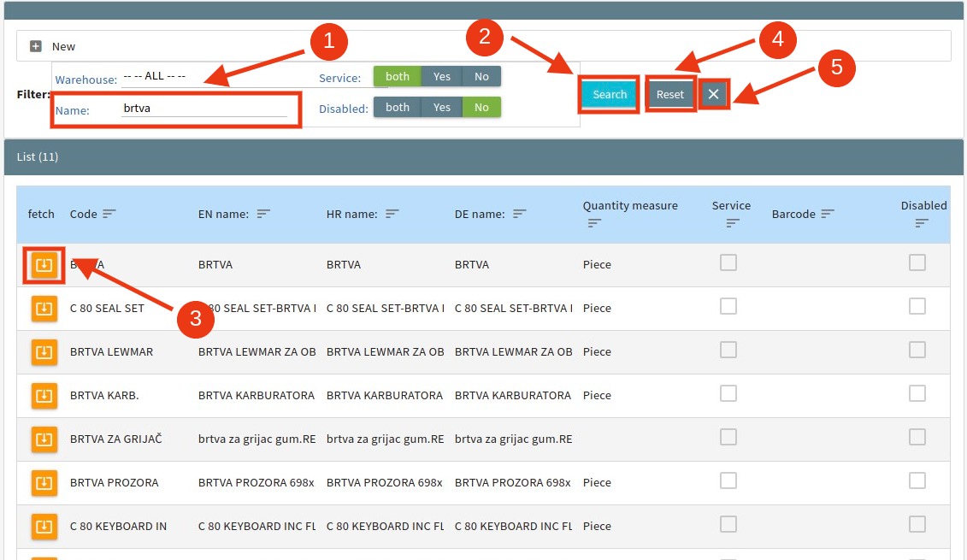
Task: Fetch the BRTVA PROZORA item
Action: coord(44,483)
